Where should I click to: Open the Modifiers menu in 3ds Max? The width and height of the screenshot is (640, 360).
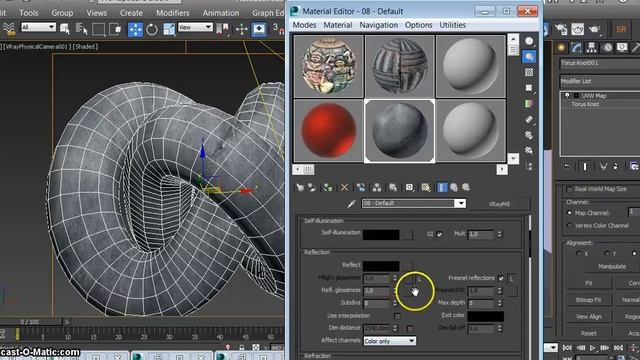point(173,13)
